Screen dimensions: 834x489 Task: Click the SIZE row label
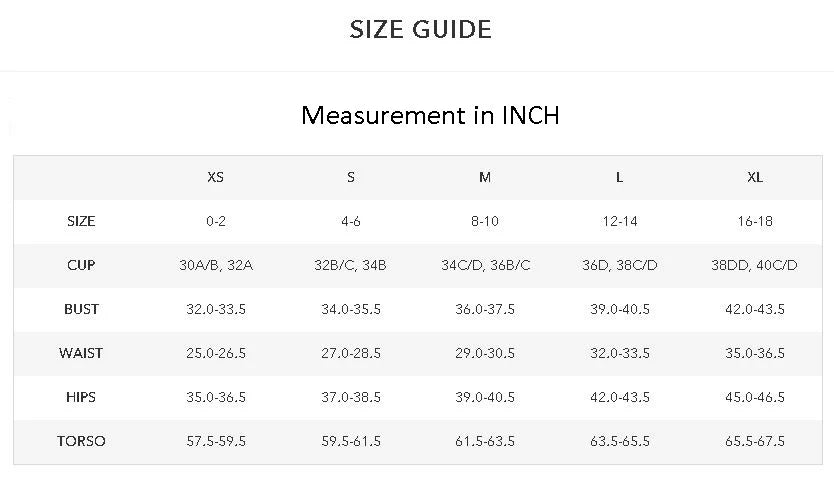(x=81, y=221)
